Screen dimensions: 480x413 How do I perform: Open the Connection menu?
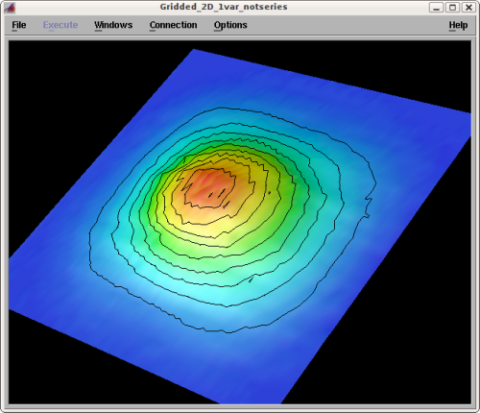click(x=173, y=25)
